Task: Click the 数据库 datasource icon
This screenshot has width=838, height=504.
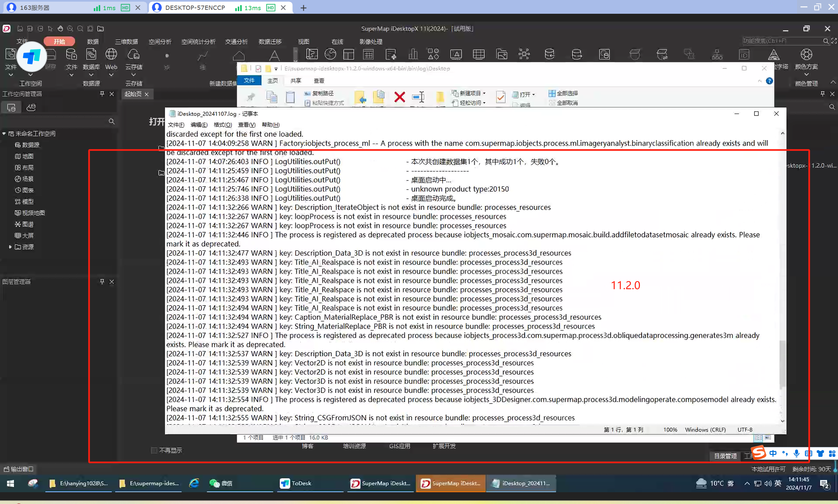Action: pos(91,54)
